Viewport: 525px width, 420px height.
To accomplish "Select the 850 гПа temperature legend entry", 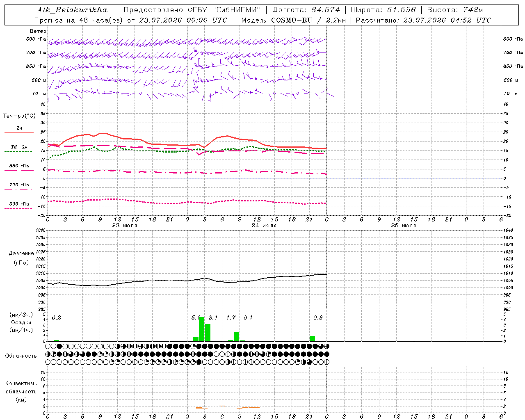I will pos(19,166).
